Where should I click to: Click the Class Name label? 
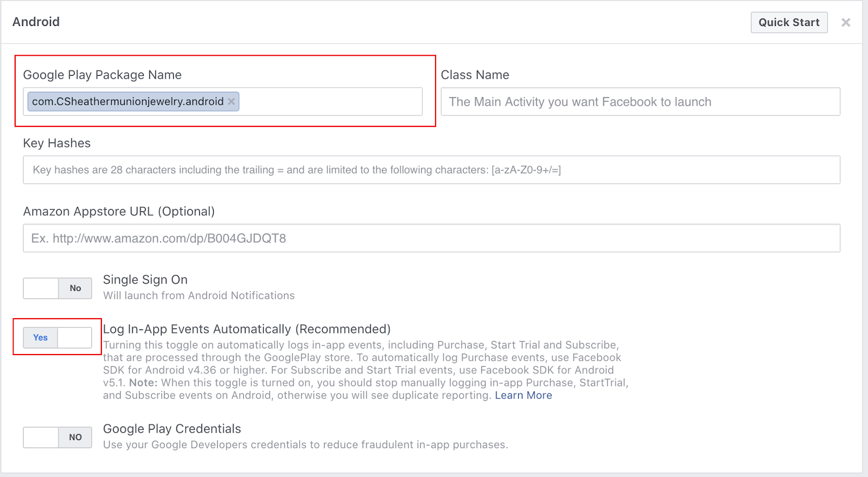point(475,75)
